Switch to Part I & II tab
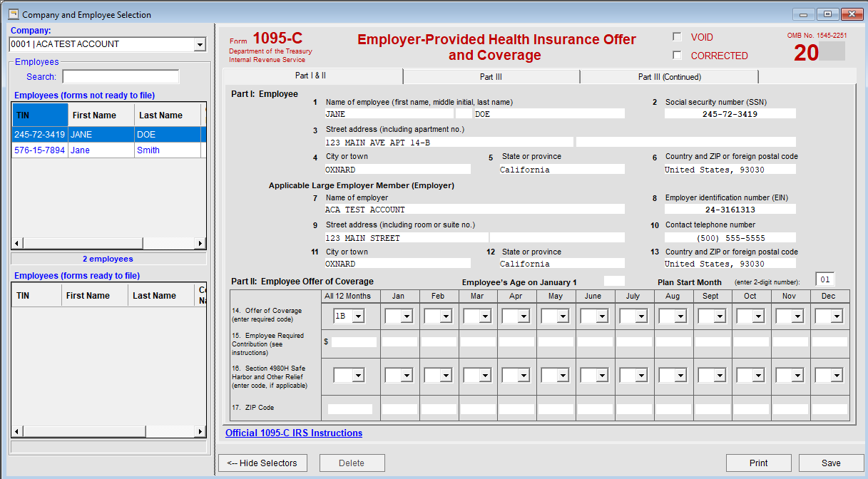This screenshot has width=868, height=479. point(312,76)
